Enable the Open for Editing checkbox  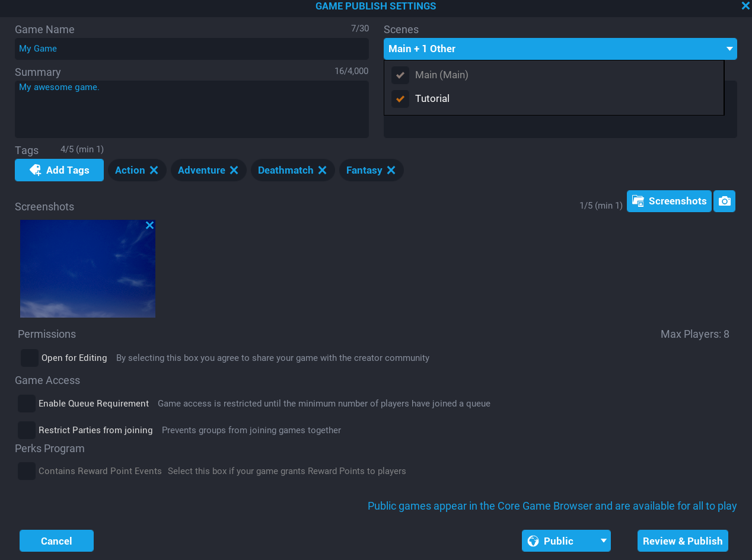click(x=29, y=358)
